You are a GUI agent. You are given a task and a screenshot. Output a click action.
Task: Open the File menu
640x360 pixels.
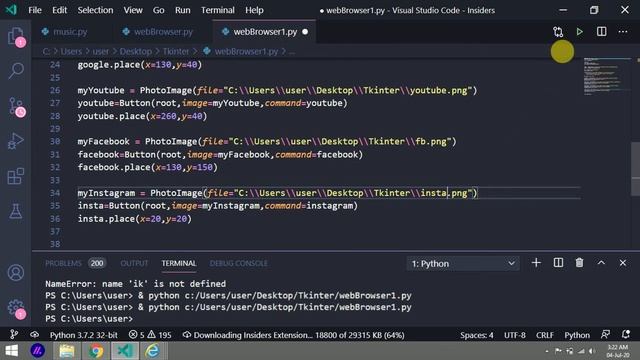pos(35,10)
